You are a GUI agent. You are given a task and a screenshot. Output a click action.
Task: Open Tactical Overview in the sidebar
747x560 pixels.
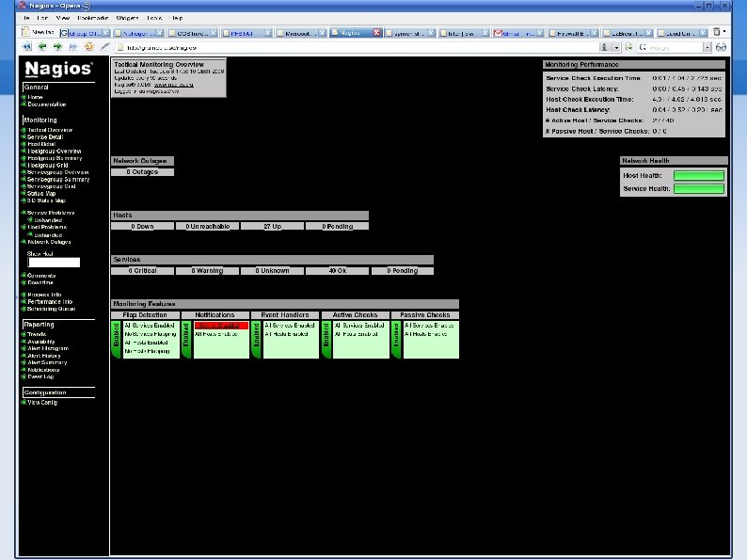coord(50,130)
